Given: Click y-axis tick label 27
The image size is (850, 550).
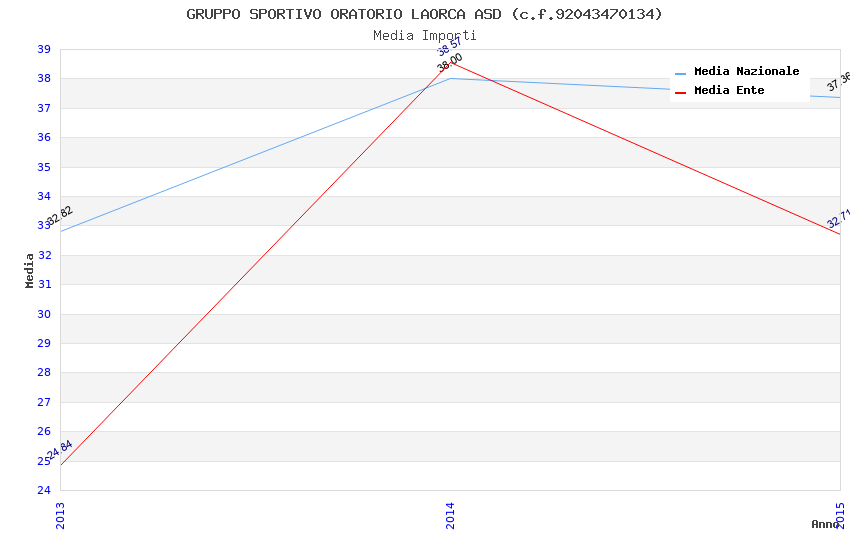Looking at the screenshot, I should coord(44,402).
